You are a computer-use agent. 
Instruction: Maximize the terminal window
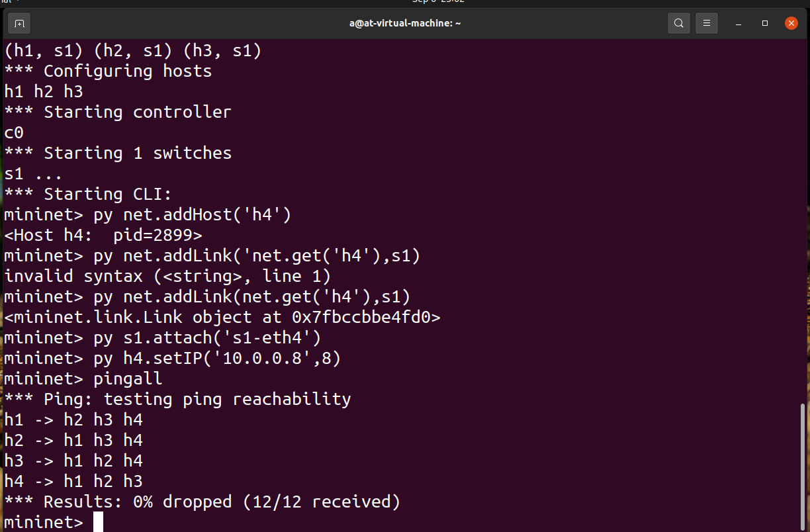[x=765, y=23]
